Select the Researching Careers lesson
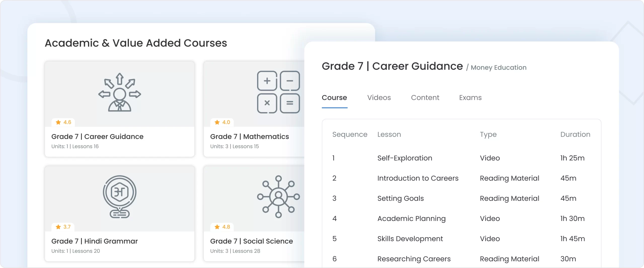This screenshot has height=268, width=644. [414, 259]
